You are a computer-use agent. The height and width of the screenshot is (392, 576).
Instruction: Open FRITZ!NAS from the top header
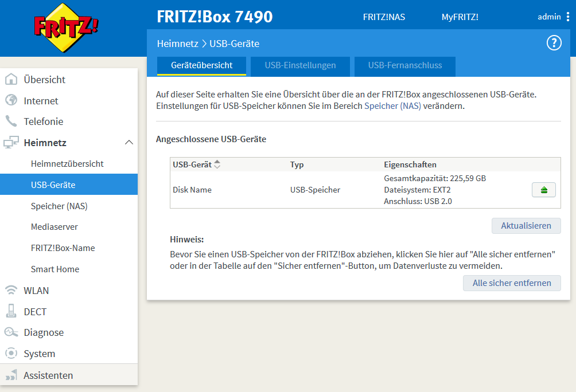point(384,17)
